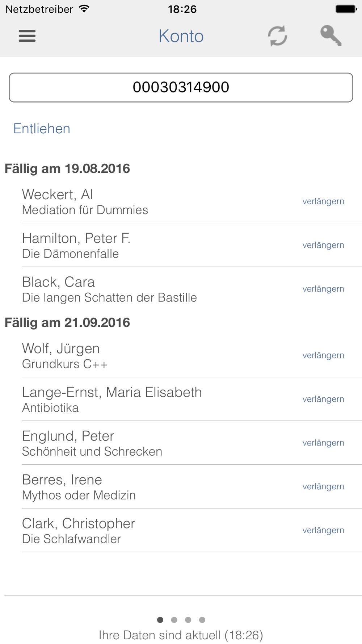Tap verlängern for Die Schlafwandler
Screen dimensions: 362x644
click(x=323, y=531)
